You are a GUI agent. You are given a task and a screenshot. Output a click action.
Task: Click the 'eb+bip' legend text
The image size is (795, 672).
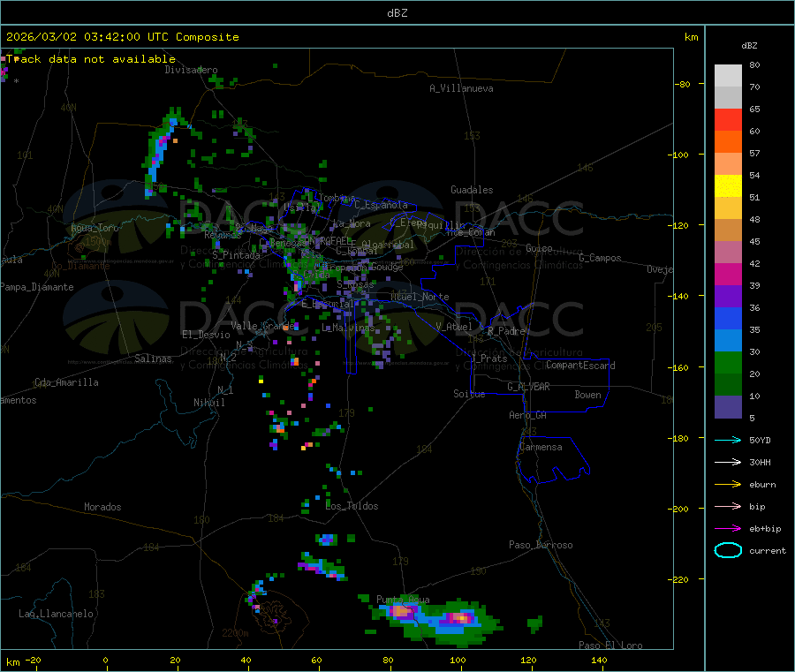click(x=765, y=529)
